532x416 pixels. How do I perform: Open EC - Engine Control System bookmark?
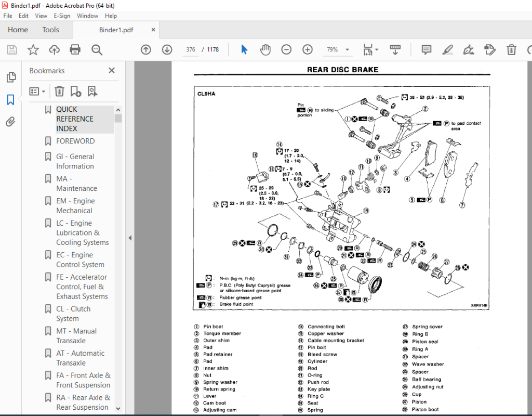pos(80,260)
